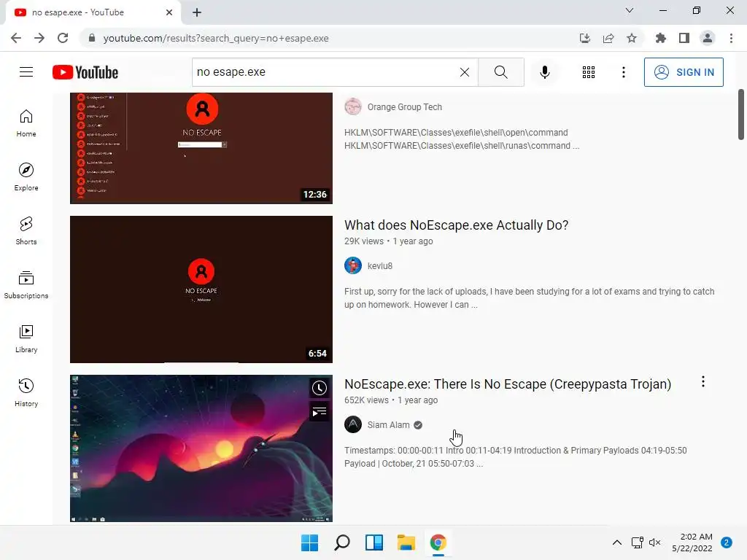Open Explore in the sidebar
This screenshot has width=747, height=560.
[26, 177]
